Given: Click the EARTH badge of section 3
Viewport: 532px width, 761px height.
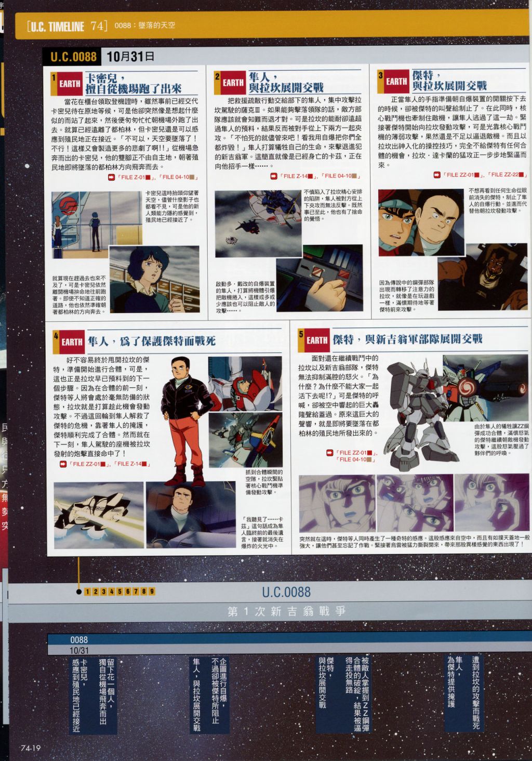Looking at the screenshot, I should tap(396, 82).
